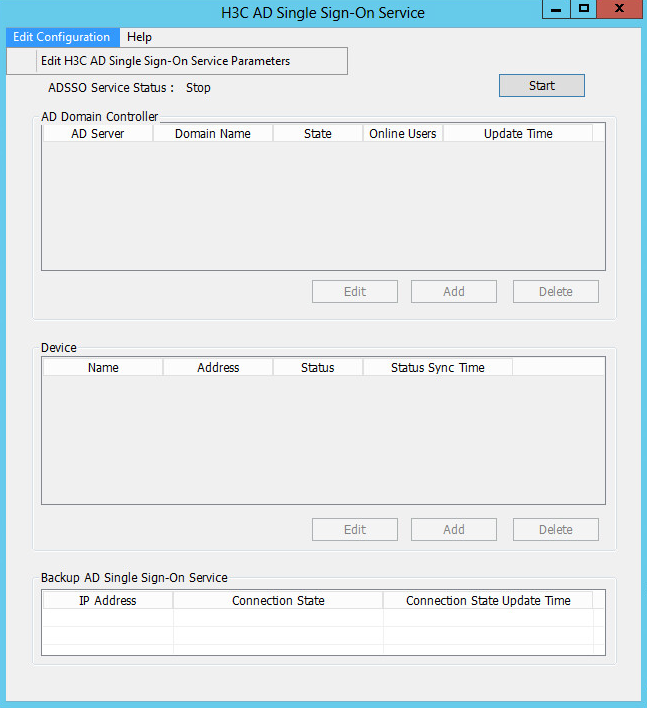
Task: Minimize the H3C AD Single Sign-On window
Action: tap(556, 9)
